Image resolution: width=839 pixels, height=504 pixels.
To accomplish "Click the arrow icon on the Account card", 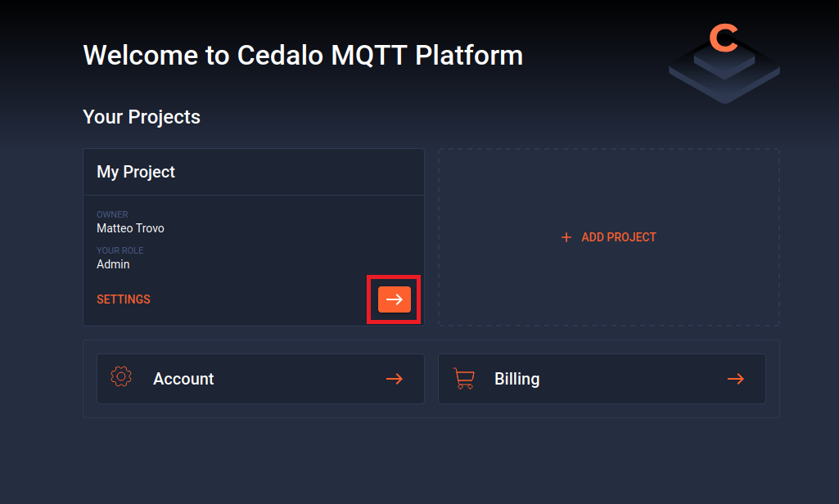I will click(394, 379).
